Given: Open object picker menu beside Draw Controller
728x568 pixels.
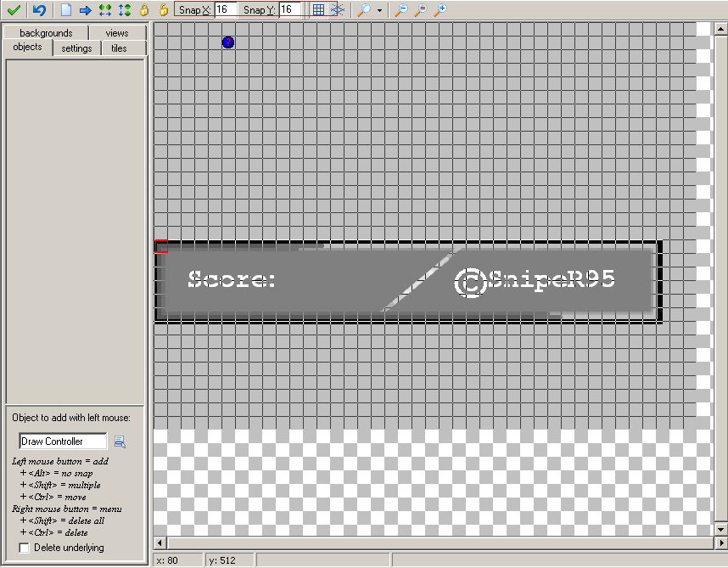Looking at the screenshot, I should click(x=120, y=441).
